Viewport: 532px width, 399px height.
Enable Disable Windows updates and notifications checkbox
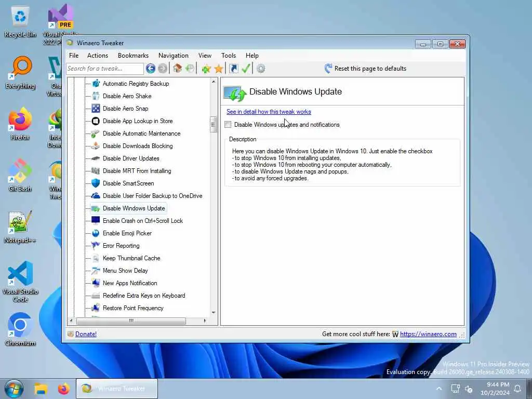point(228,125)
